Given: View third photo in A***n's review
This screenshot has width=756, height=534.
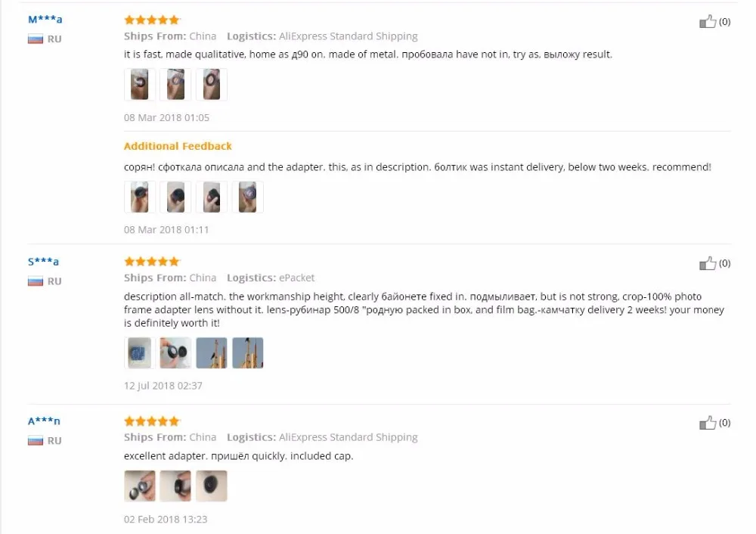Looking at the screenshot, I should pos(212,486).
